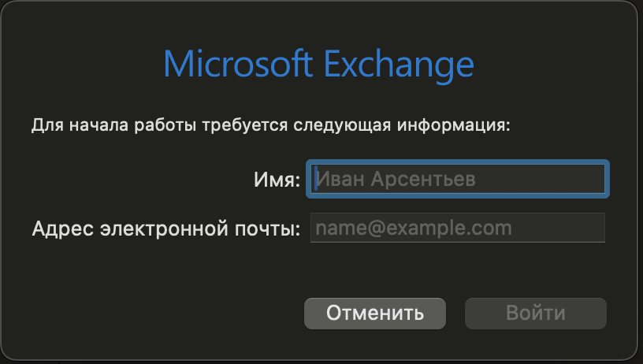Submit the form with Войти
This screenshot has height=364, width=643.
coord(535,313)
